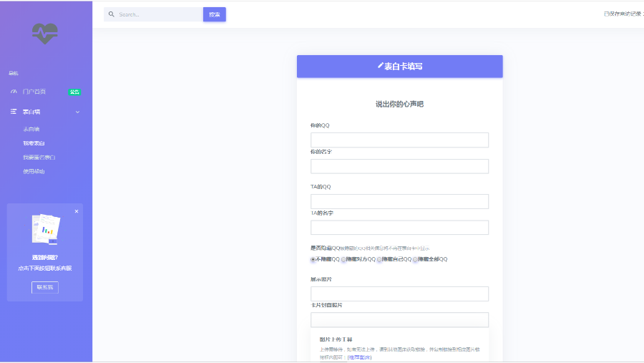Screen dimensions: 644x363
Task: Click the dashboard gauge icon beside 门户首页
Action: click(x=14, y=92)
